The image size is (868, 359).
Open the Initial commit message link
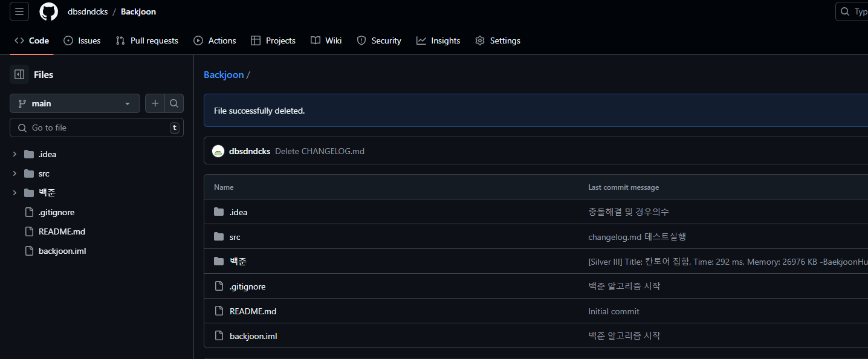614,311
